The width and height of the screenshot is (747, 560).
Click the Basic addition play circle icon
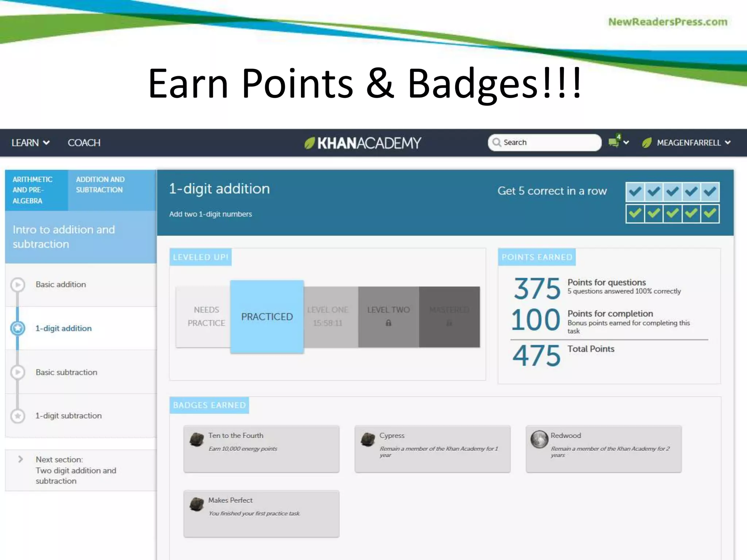(18, 285)
